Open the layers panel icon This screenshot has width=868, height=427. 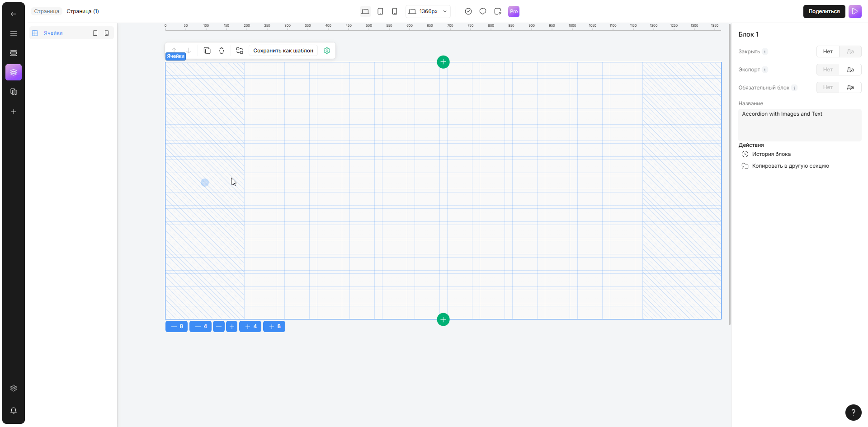point(14,72)
